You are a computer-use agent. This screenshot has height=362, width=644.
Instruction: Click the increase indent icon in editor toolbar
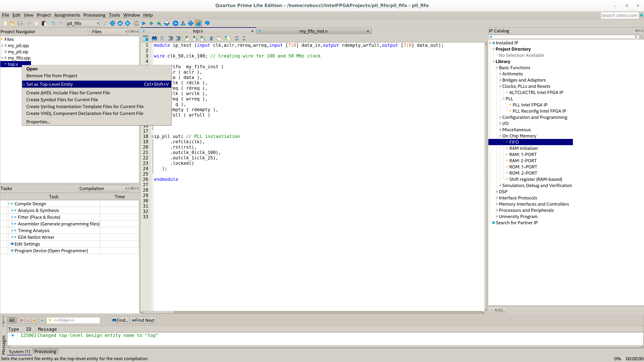click(x=171, y=38)
